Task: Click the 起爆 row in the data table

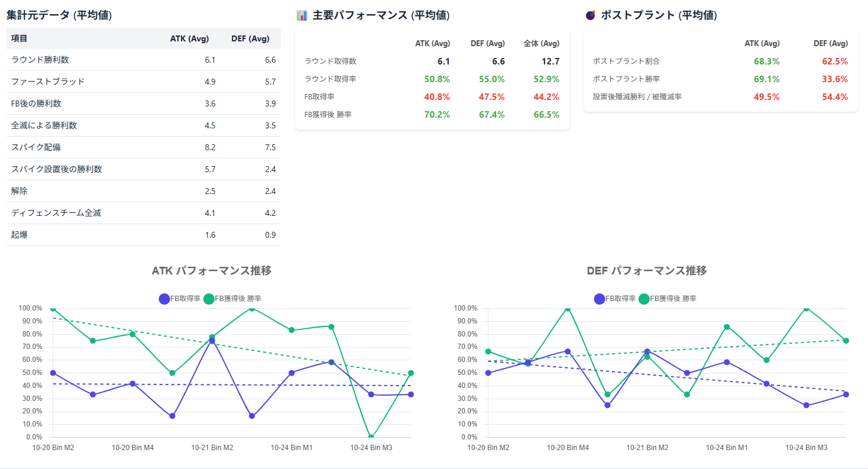Action: tap(20, 235)
